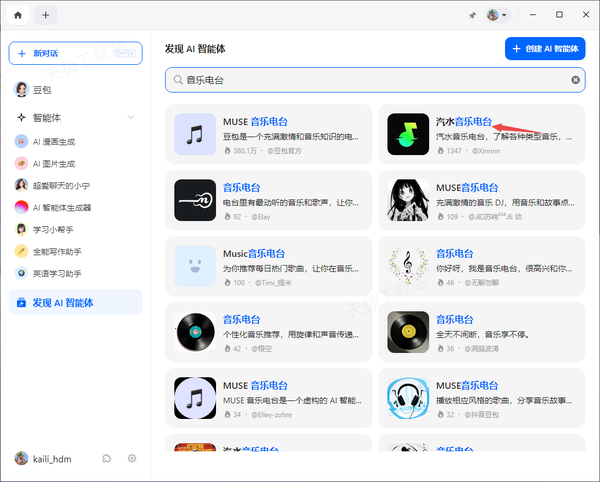The width and height of the screenshot is (600, 482).
Task: Click the Home tab icon
Action: pos(17,15)
